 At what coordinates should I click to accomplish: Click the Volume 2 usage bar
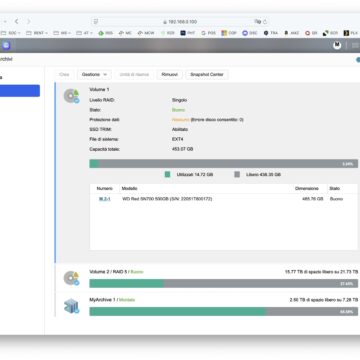223,283
